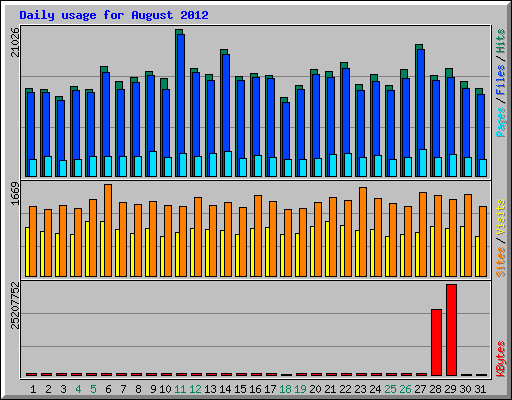
Task: Click the tall red KBytes bar for day 29
Action: click(451, 330)
